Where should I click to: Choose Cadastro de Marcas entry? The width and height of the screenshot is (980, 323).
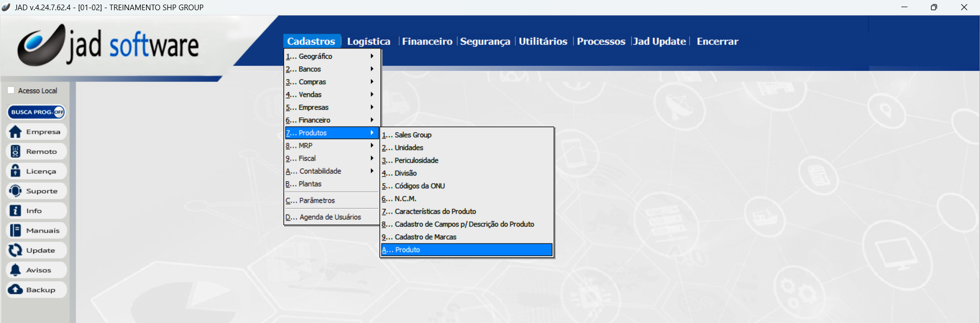425,237
